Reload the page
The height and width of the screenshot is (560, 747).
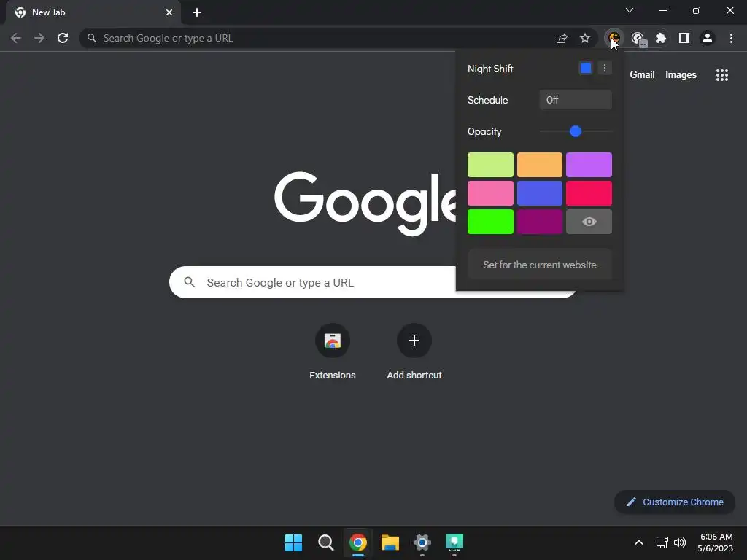[63, 38]
